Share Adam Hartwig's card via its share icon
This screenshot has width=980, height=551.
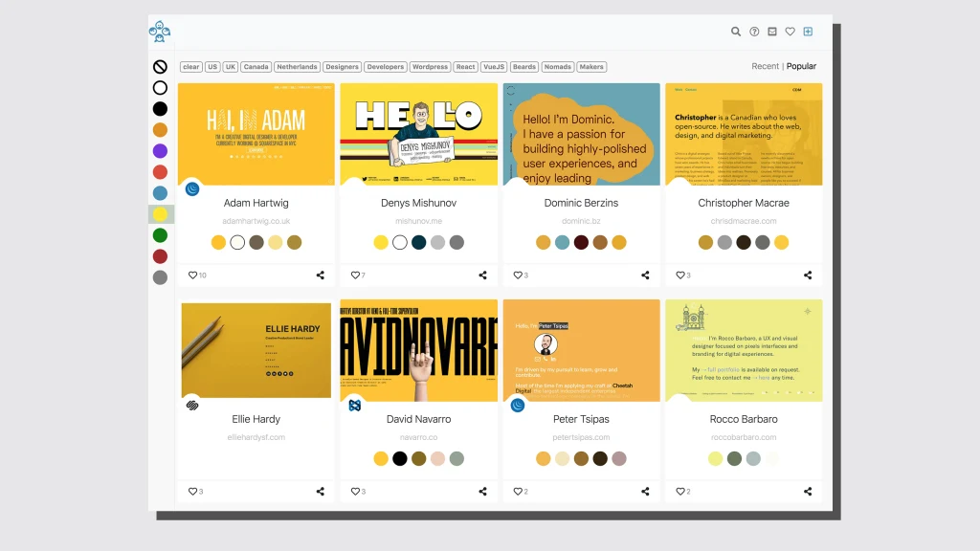click(x=320, y=275)
